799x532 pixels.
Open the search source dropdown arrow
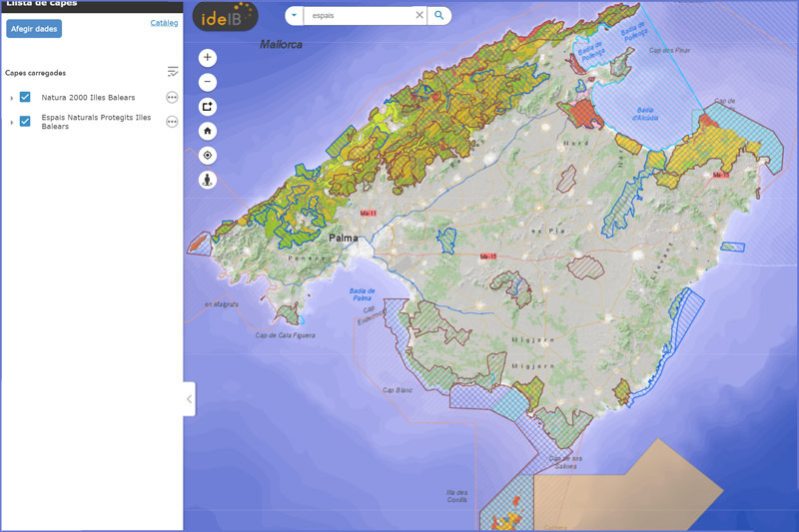point(295,15)
